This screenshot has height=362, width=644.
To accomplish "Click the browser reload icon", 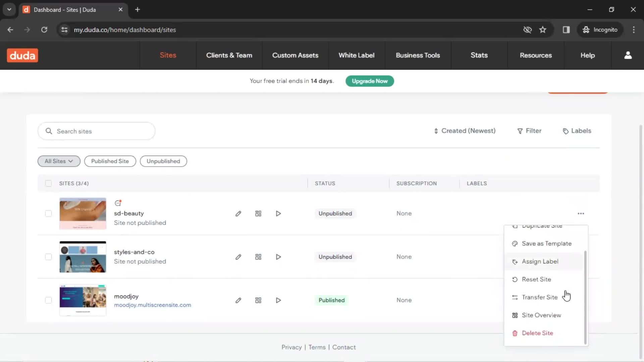I will (44, 30).
